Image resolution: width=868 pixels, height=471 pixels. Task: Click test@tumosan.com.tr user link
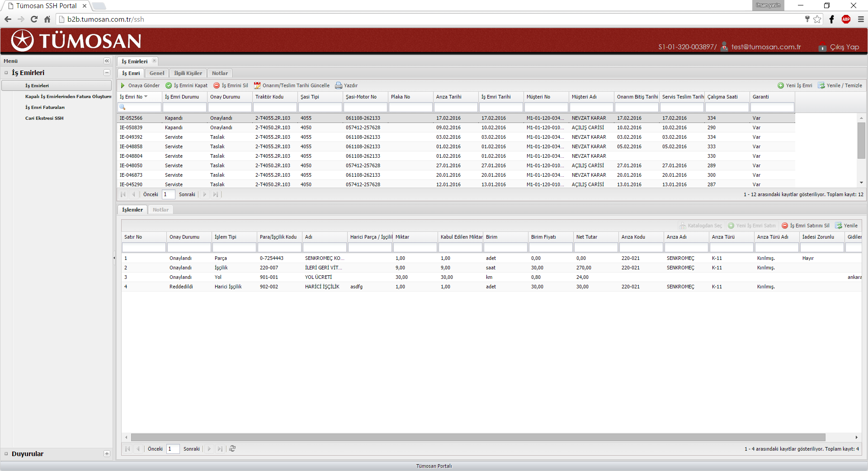click(766, 47)
